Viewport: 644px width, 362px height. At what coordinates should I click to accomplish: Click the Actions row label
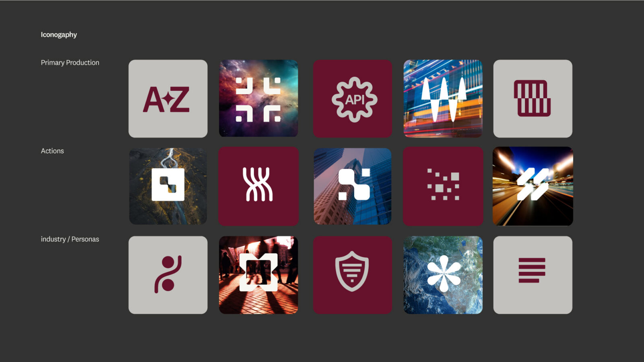tap(52, 151)
